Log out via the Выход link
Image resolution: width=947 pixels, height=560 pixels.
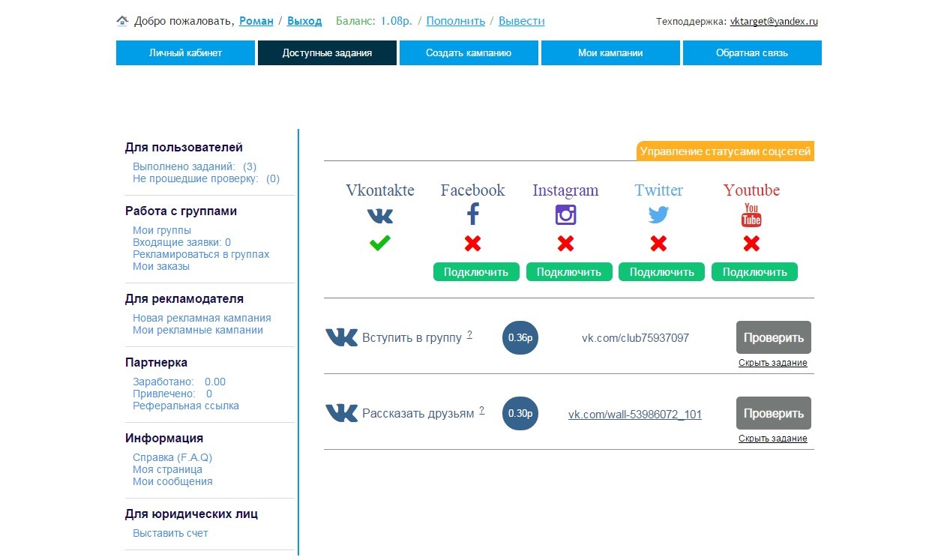pos(304,21)
